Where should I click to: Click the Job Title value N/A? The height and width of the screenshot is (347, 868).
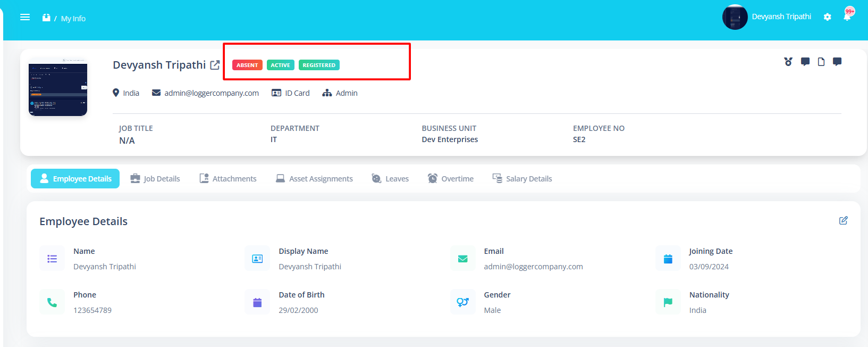127,141
